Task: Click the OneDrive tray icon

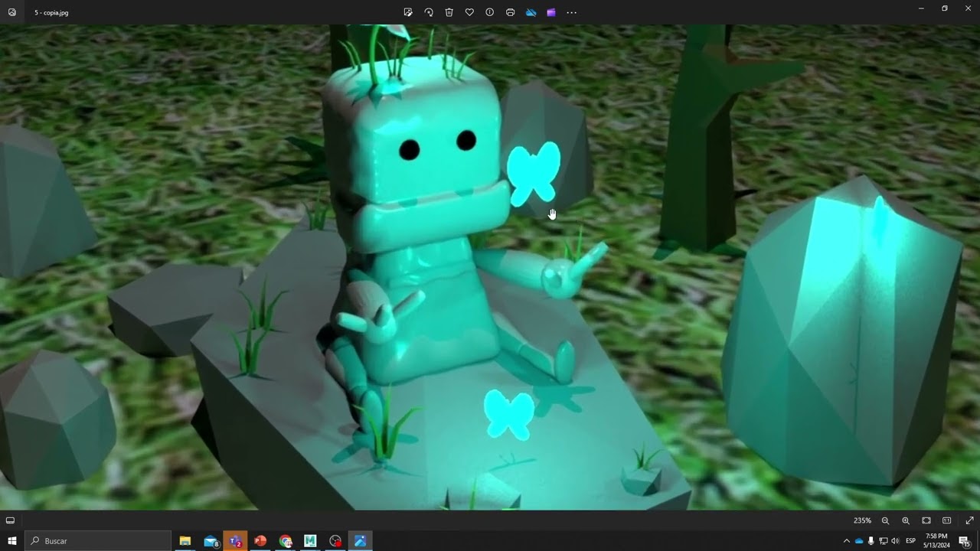Action: pyautogui.click(x=859, y=541)
